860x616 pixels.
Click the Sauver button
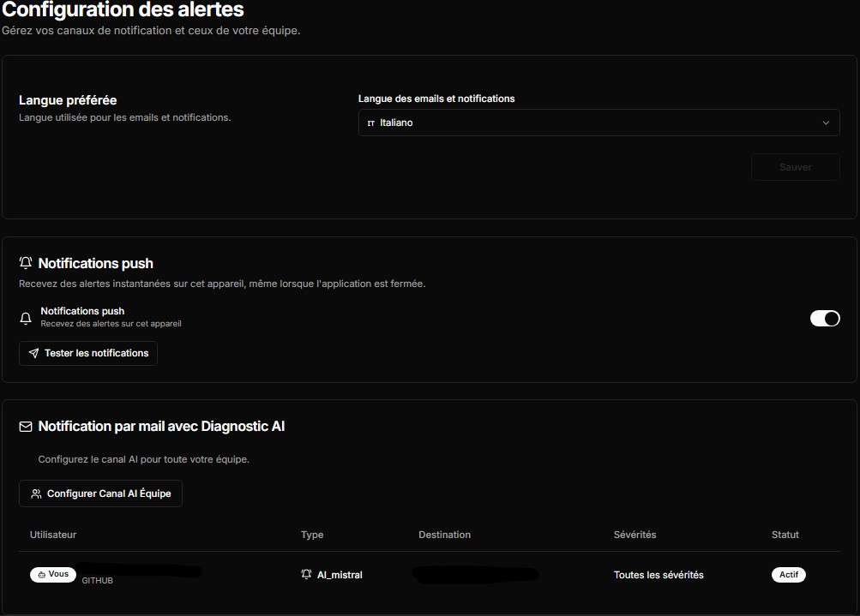point(794,166)
